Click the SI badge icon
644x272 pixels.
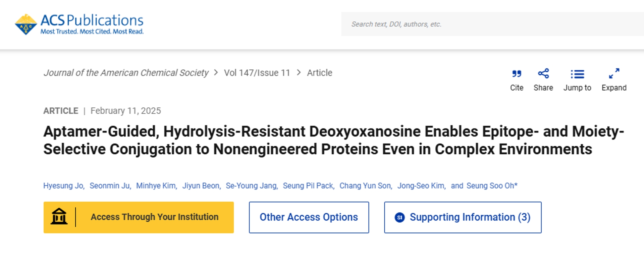[399, 217]
